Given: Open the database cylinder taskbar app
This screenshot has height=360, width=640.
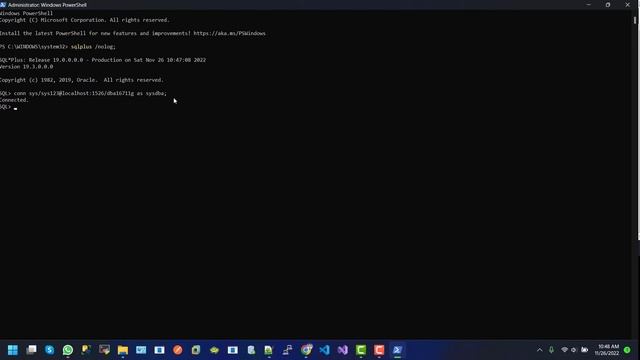Looking at the screenshot, I should [251, 350].
